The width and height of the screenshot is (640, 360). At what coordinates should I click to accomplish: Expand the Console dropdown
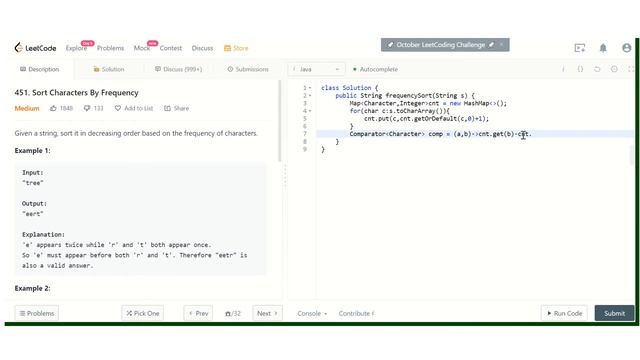(312, 313)
